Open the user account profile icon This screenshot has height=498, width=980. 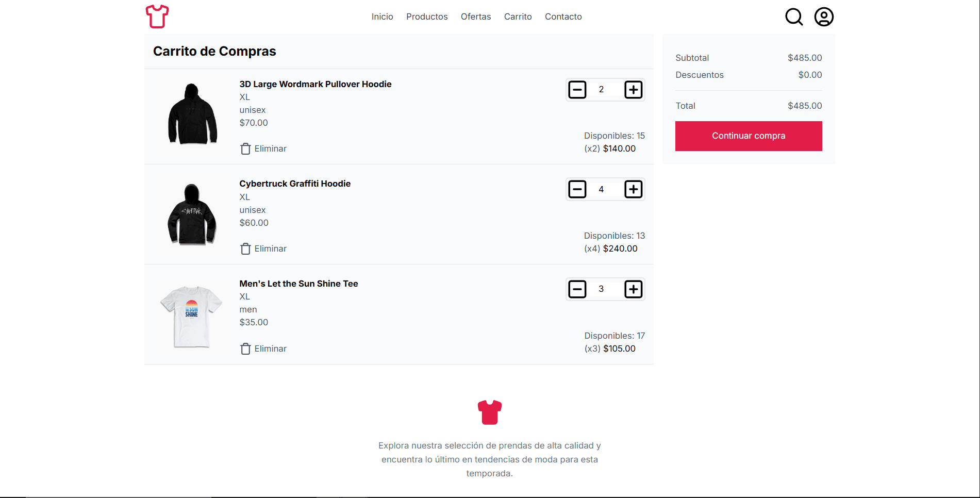[824, 16]
